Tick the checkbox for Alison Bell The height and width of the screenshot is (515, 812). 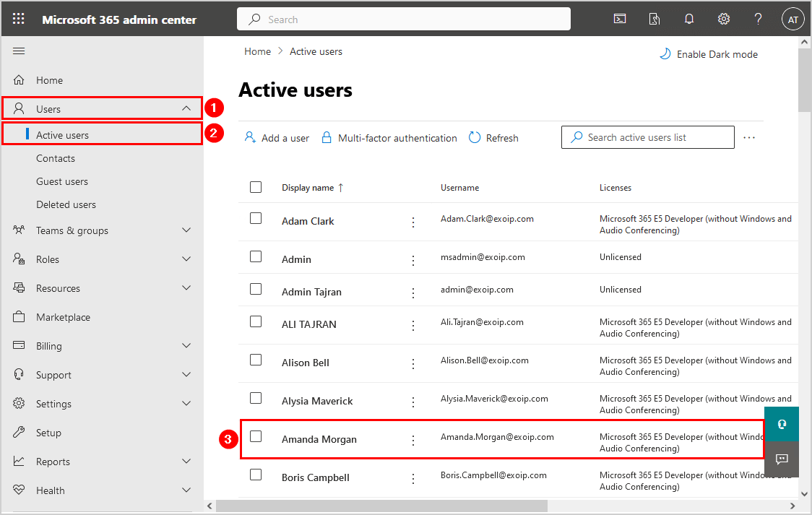(256, 360)
